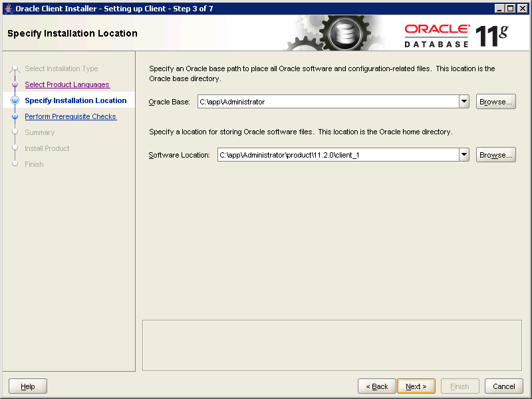Open the Select Product Languages step link
This screenshot has width=532, height=399.
point(67,84)
